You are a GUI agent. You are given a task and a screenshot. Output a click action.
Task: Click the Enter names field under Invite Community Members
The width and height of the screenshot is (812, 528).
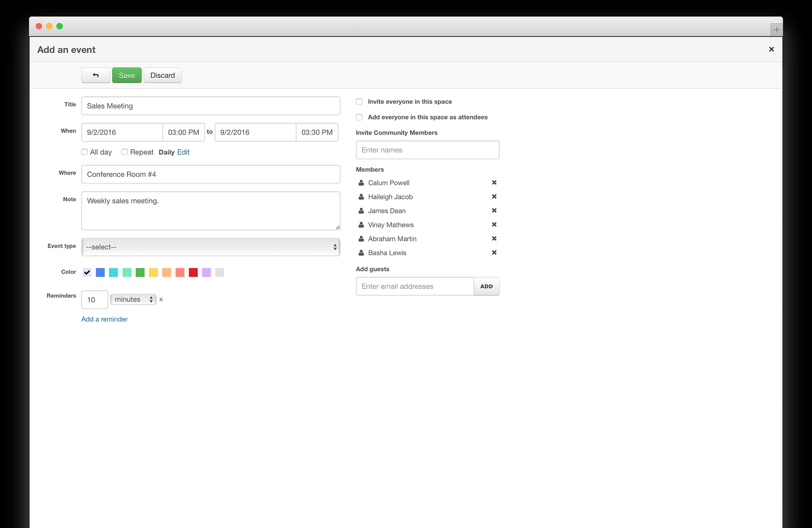coord(427,149)
